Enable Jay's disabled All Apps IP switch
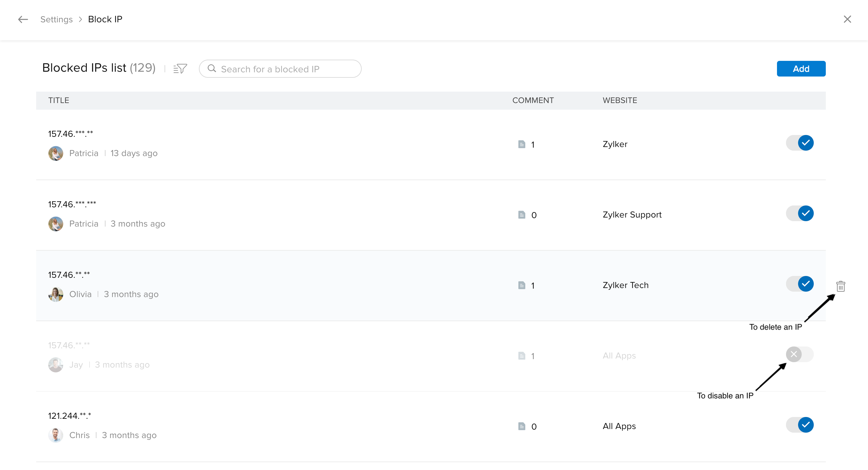 [x=800, y=354]
